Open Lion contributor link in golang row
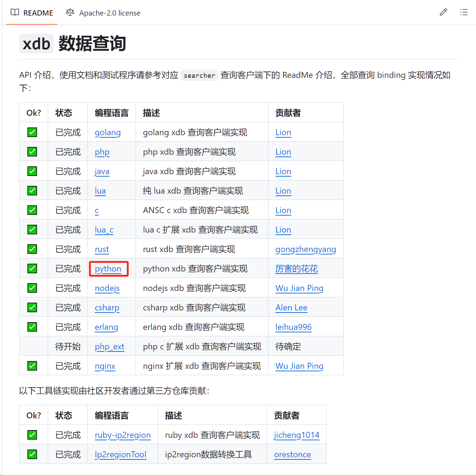 click(283, 132)
